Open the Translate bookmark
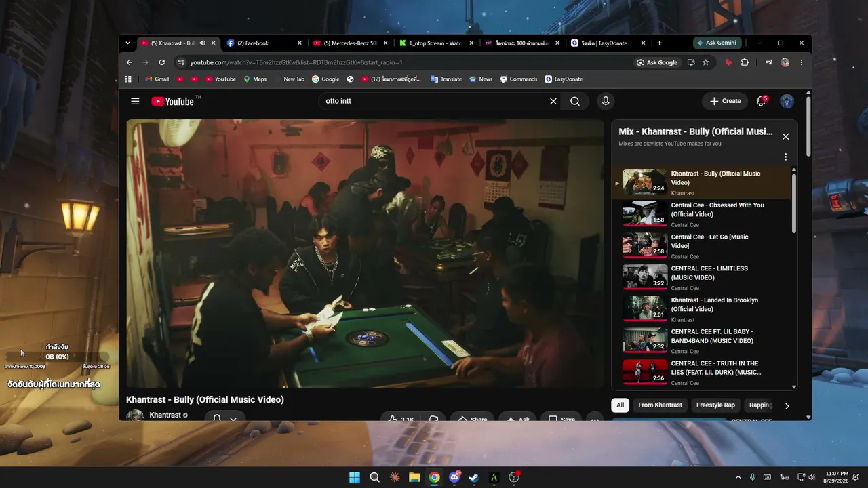 (446, 79)
